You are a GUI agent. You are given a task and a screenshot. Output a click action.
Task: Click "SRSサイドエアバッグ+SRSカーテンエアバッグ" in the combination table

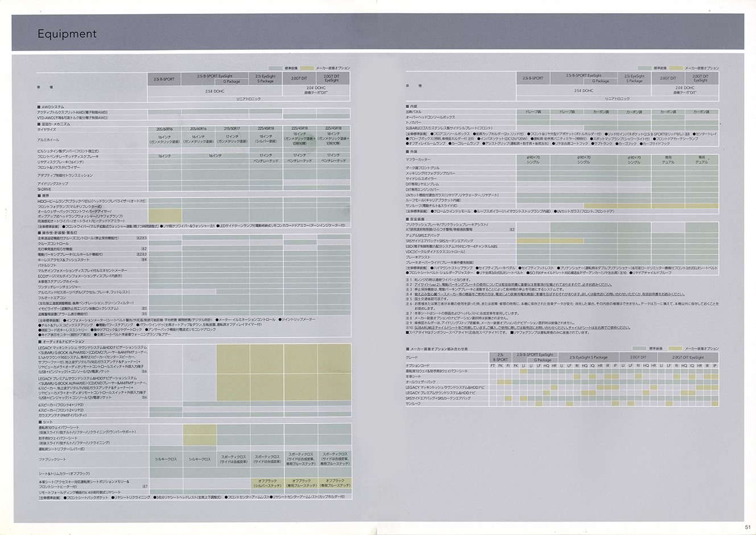pos(438,398)
